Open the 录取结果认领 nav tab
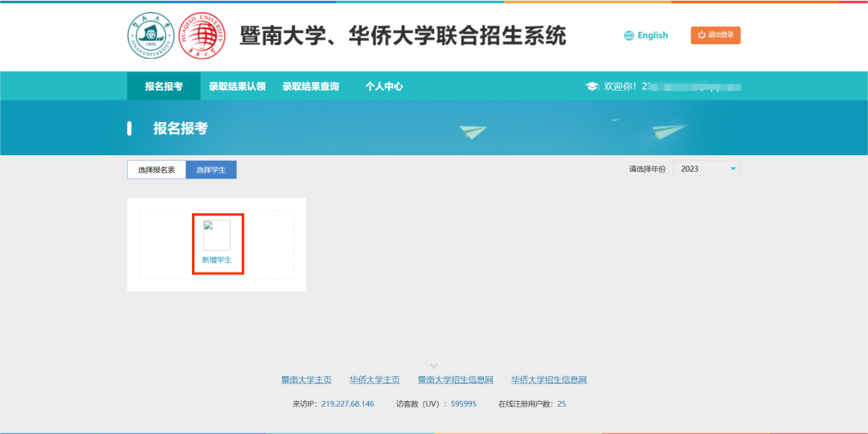Viewport: 868px width, 434px height. [x=237, y=86]
